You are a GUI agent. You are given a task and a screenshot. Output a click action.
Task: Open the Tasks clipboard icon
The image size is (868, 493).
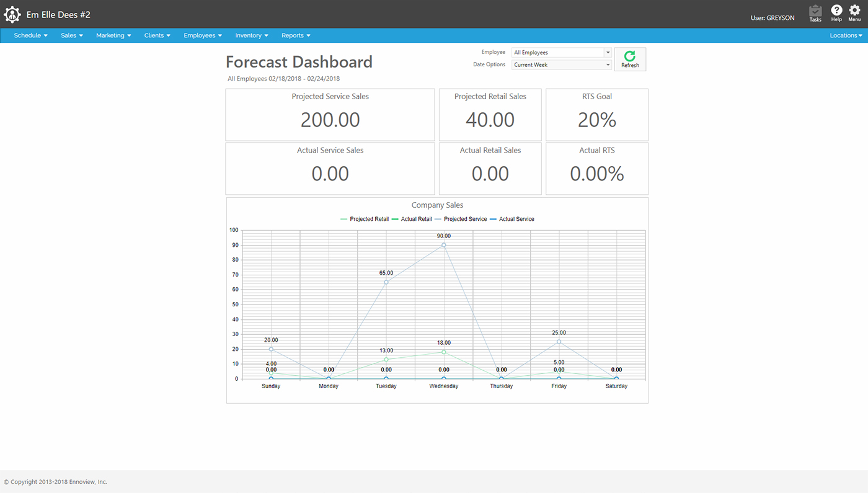(x=815, y=13)
